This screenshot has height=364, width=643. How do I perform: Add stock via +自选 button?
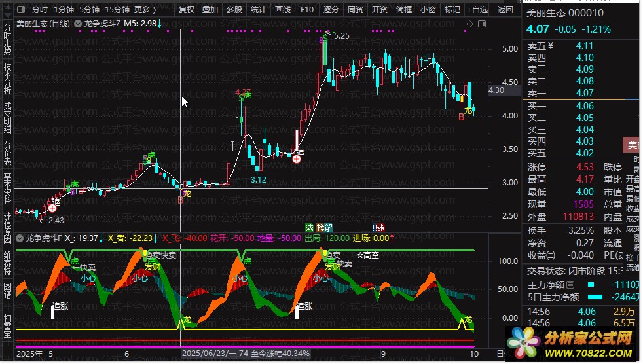[x=476, y=10]
